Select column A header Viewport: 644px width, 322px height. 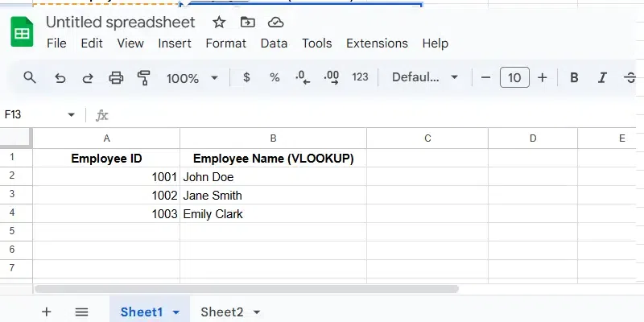click(106, 138)
